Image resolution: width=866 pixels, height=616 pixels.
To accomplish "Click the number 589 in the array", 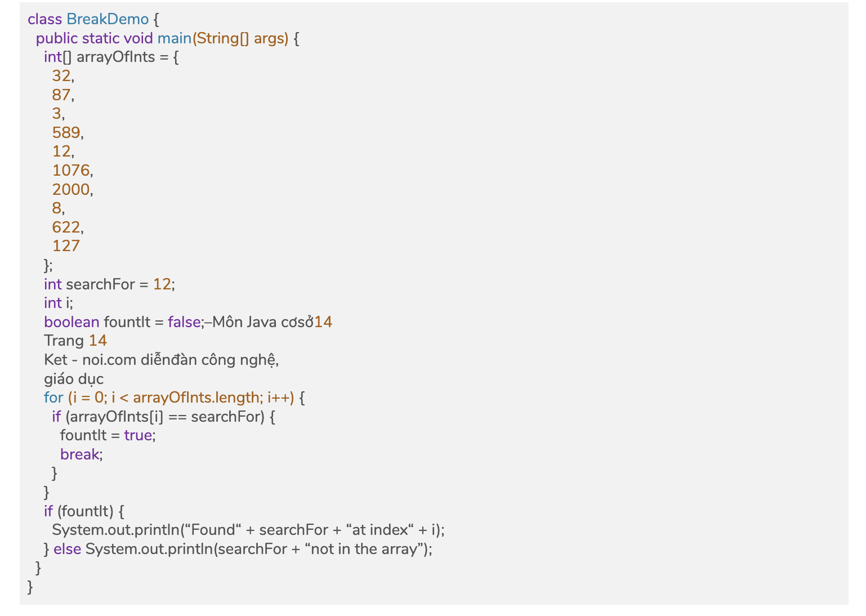I will click(66, 132).
